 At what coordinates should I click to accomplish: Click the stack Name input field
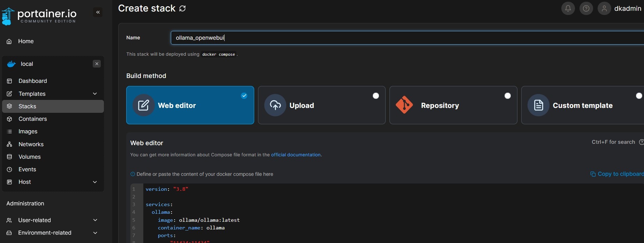click(x=384, y=38)
